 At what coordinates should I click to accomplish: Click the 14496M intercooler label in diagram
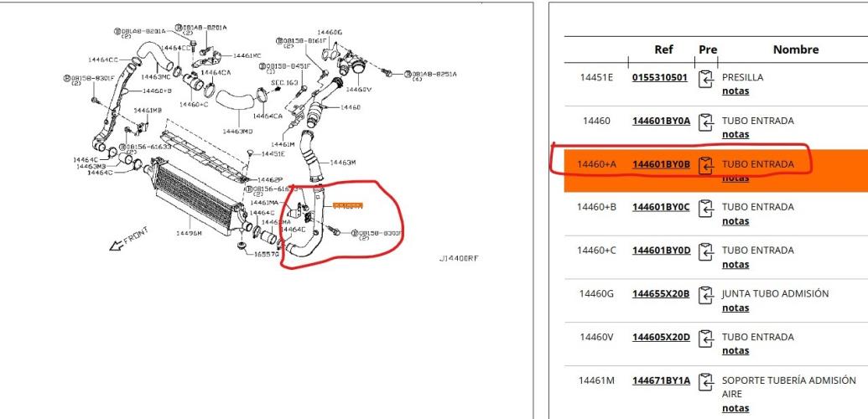[189, 233]
